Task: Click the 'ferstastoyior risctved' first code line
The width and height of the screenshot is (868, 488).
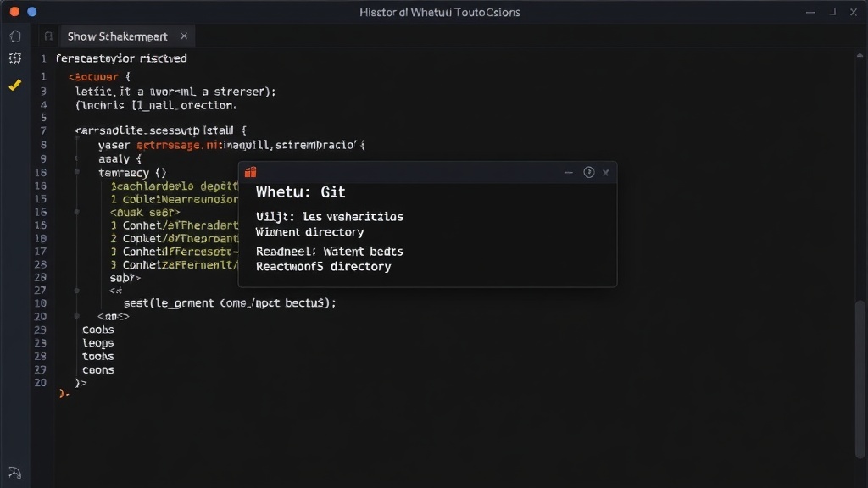Action: pyautogui.click(x=121, y=58)
